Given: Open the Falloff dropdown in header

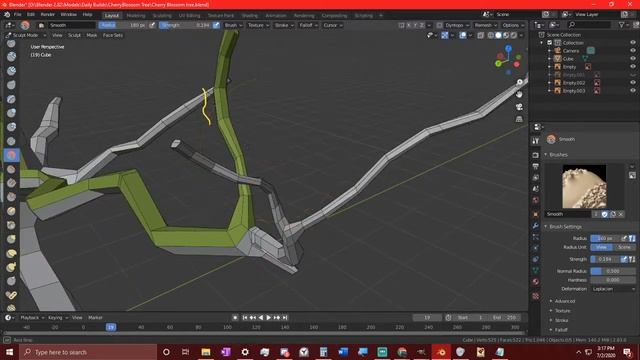Looking at the screenshot, I should coord(309,25).
